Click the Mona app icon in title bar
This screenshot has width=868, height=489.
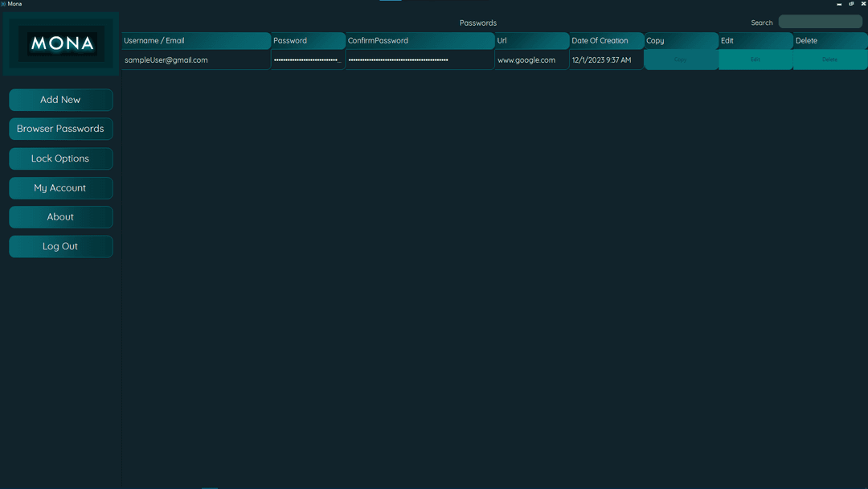point(3,4)
